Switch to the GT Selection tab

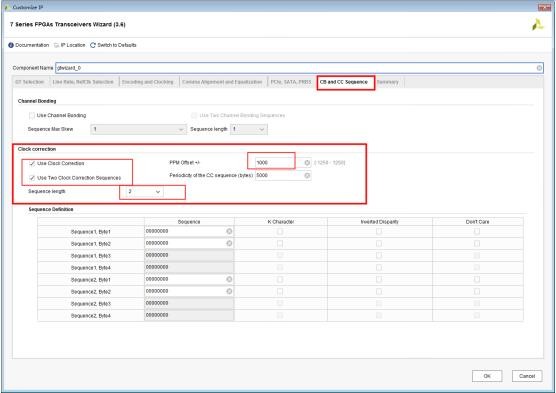(29, 82)
